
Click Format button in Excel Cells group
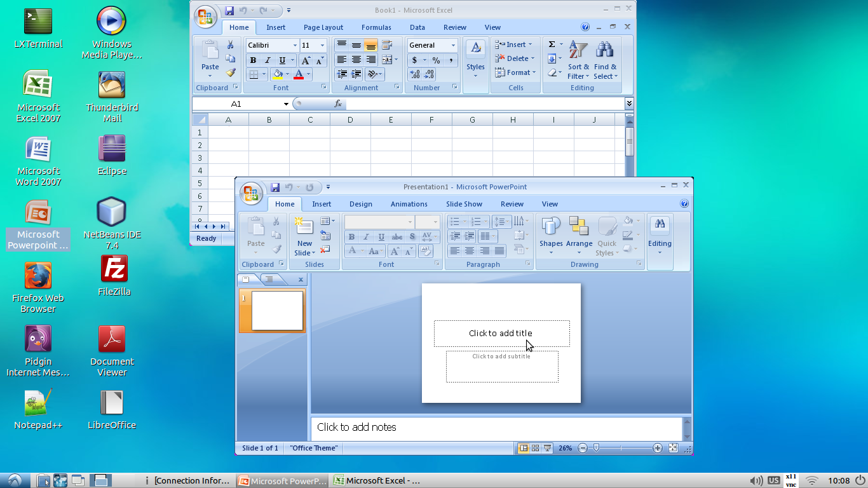coord(515,72)
